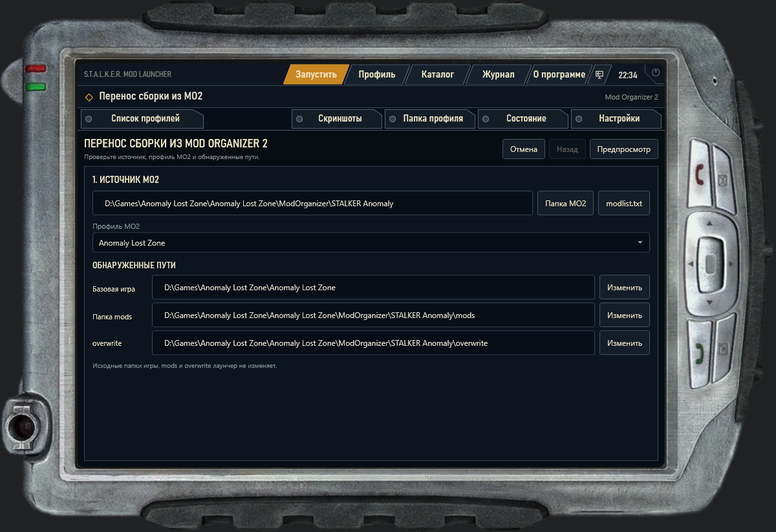The width and height of the screenshot is (776, 532).
Task: Click the Папка mods label
Action: tap(112, 316)
